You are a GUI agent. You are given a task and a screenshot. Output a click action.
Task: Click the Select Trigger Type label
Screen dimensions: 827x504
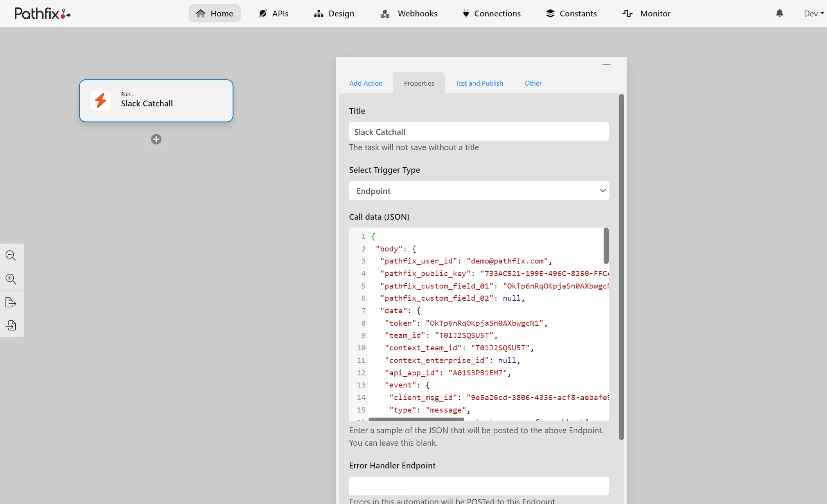(x=385, y=170)
